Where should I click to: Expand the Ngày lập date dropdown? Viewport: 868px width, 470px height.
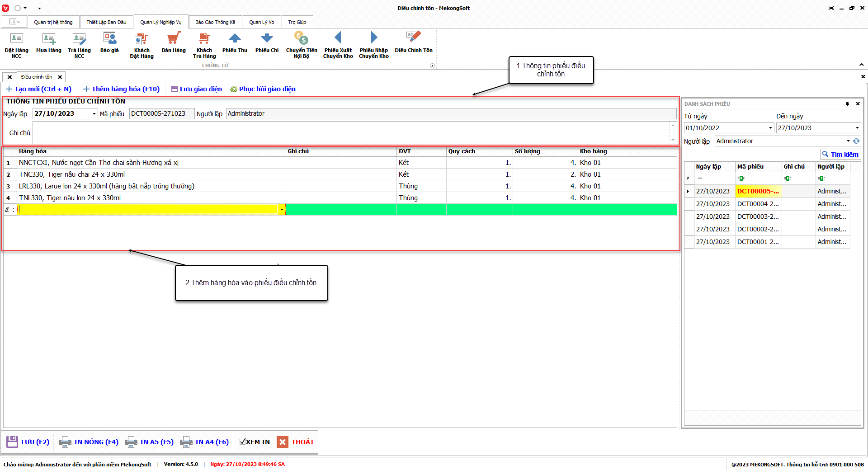click(94, 114)
